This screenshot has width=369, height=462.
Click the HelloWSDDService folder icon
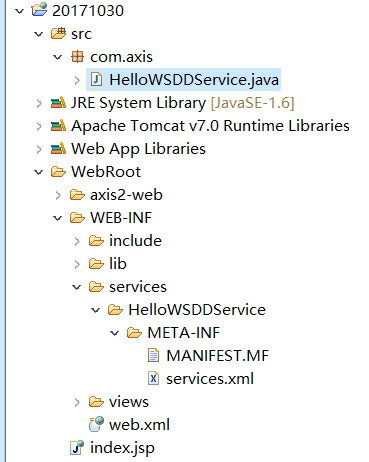116,310
